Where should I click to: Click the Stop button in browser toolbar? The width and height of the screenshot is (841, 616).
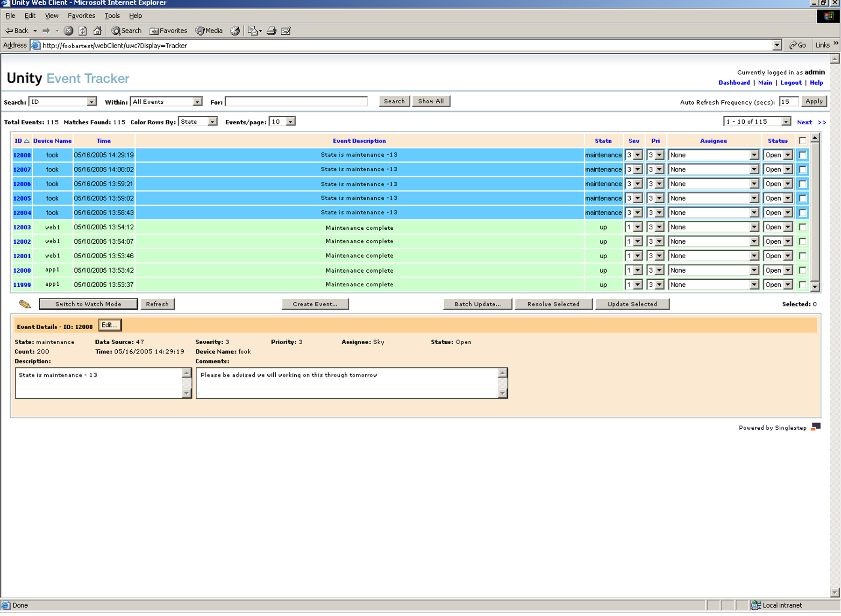(69, 31)
